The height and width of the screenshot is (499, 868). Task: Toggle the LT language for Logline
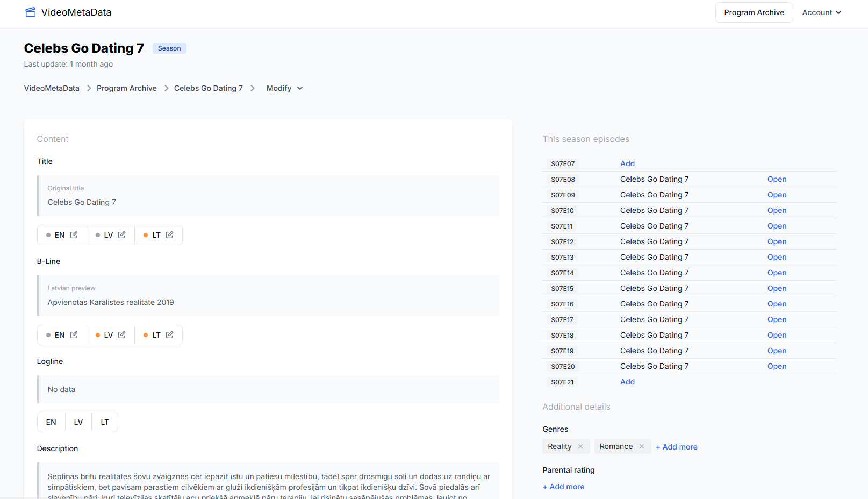(104, 422)
